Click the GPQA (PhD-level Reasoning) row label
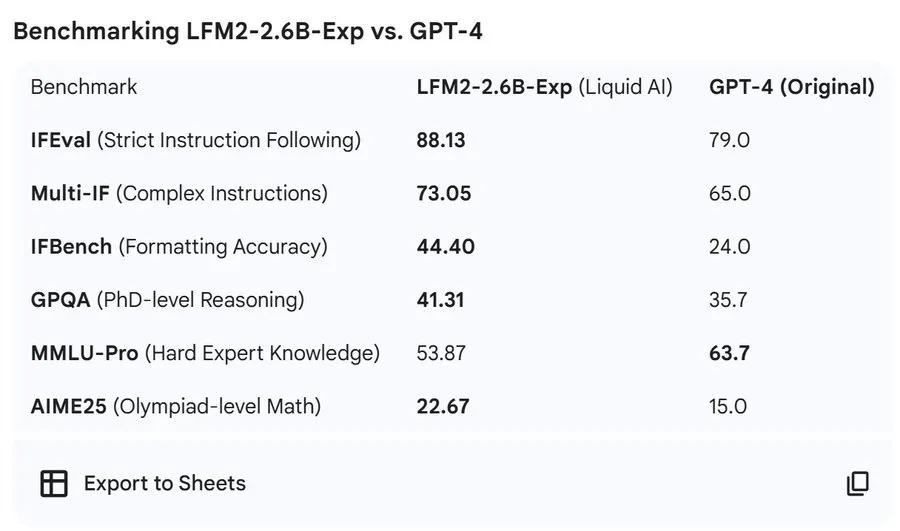The image size is (900, 531). (x=167, y=300)
